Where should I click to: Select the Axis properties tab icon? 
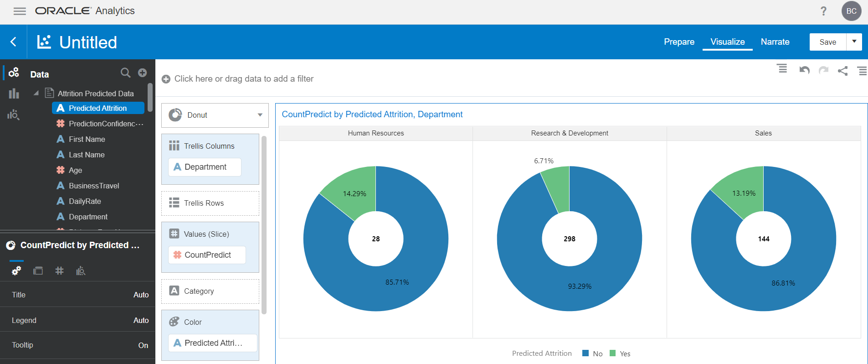[38, 271]
